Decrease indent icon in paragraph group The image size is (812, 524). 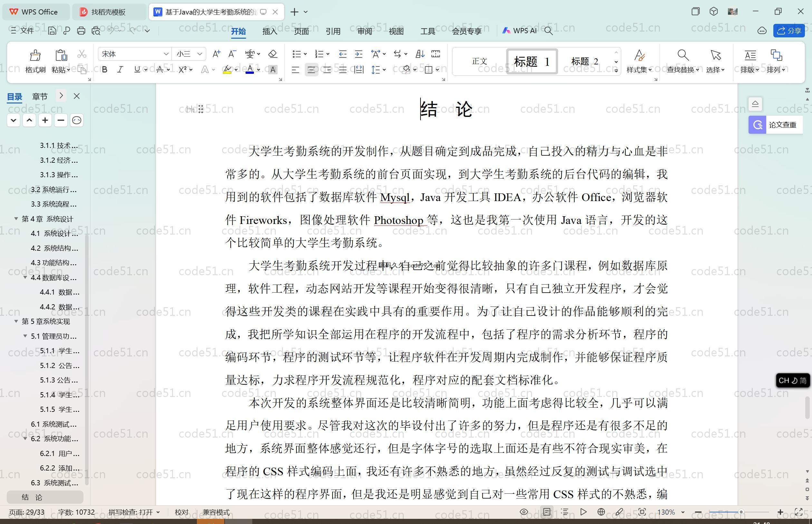point(343,54)
